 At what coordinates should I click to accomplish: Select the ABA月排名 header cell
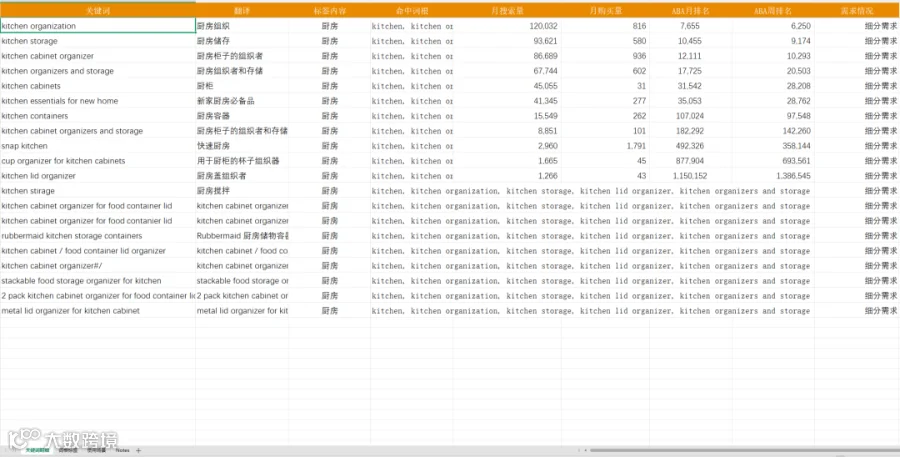[691, 11]
